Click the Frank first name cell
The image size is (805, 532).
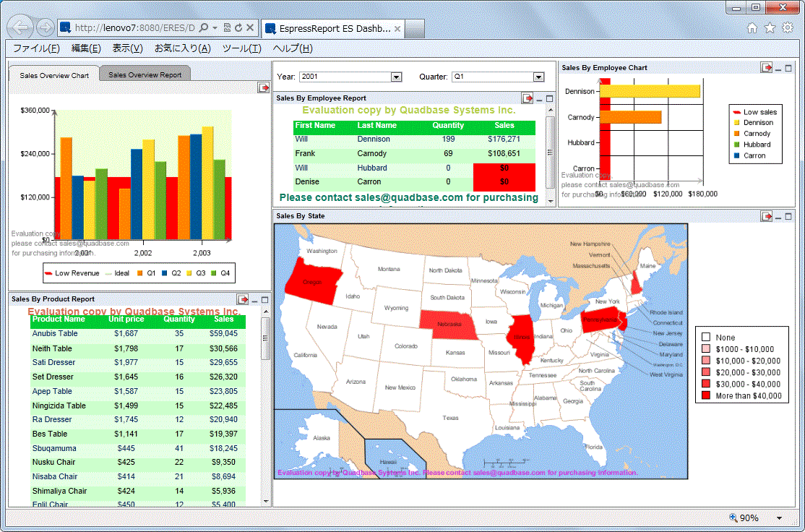[305, 153]
